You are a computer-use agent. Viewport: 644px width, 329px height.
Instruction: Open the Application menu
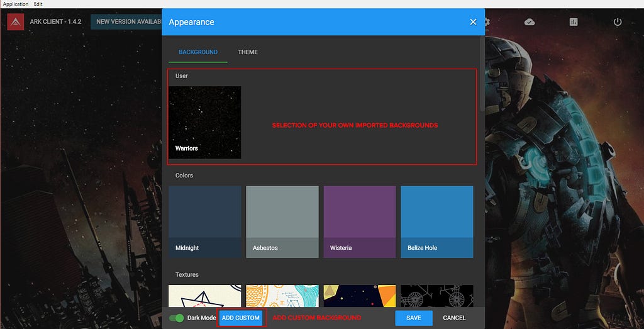click(16, 4)
